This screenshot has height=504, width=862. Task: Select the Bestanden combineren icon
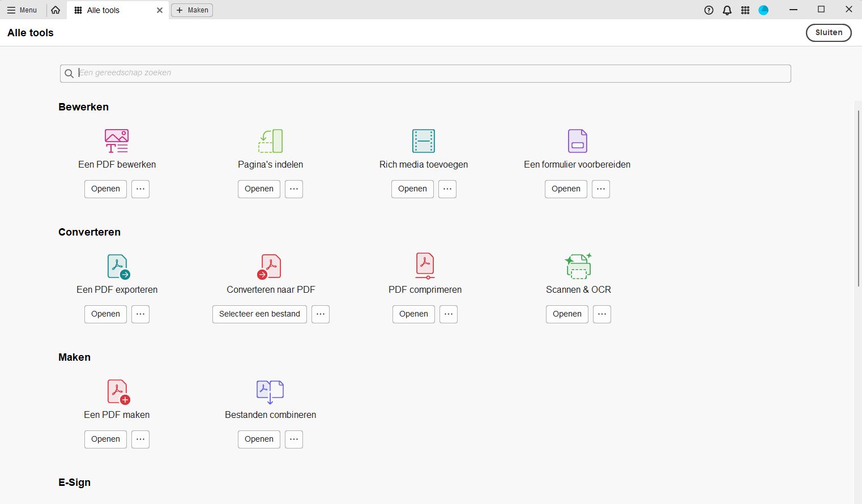click(270, 391)
